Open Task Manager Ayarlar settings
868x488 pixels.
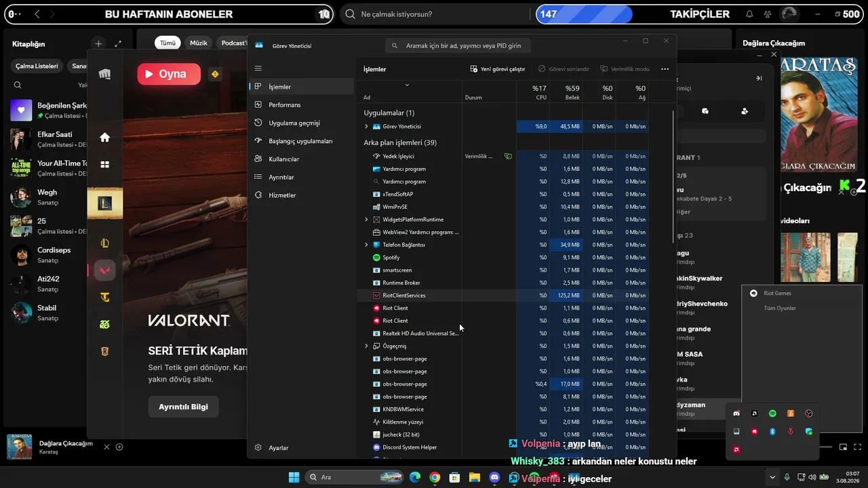click(302, 448)
